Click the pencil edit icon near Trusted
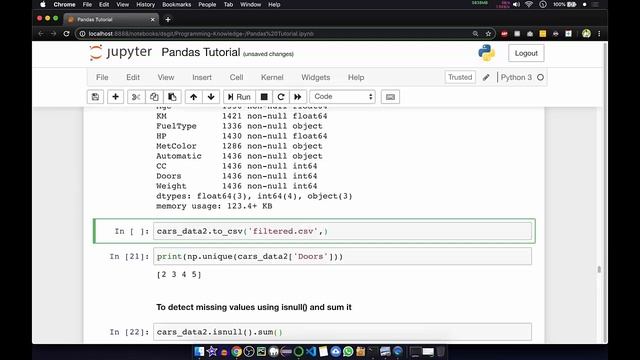 486,77
